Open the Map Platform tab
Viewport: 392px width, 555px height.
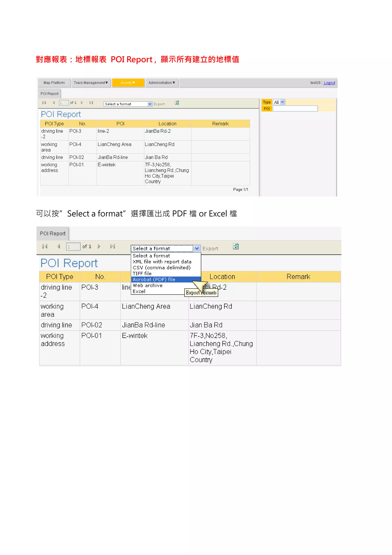click(x=54, y=83)
